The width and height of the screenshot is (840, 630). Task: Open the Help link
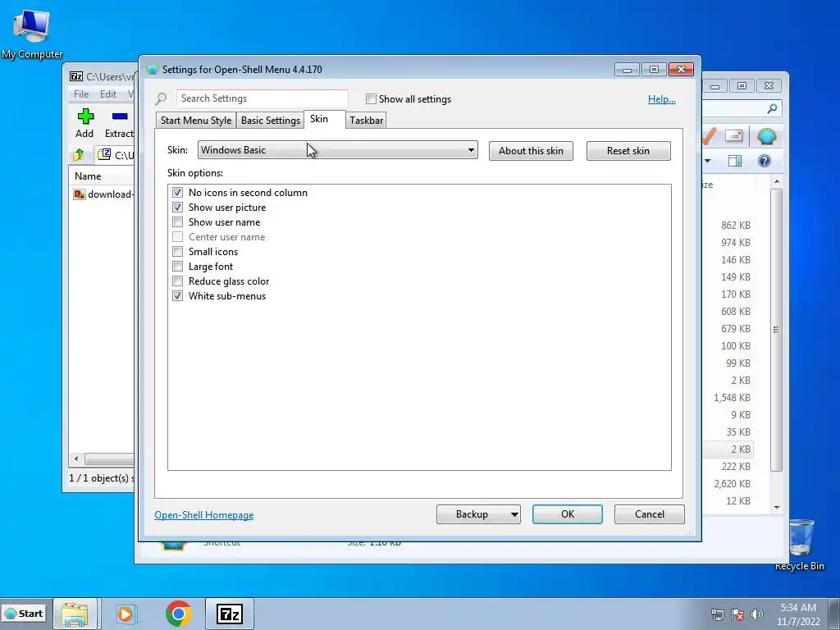coord(662,99)
